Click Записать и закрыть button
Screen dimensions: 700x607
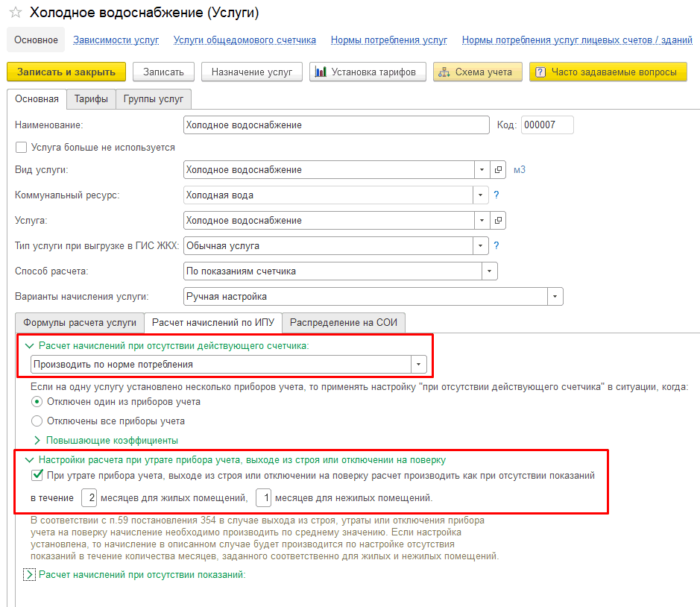(66, 72)
